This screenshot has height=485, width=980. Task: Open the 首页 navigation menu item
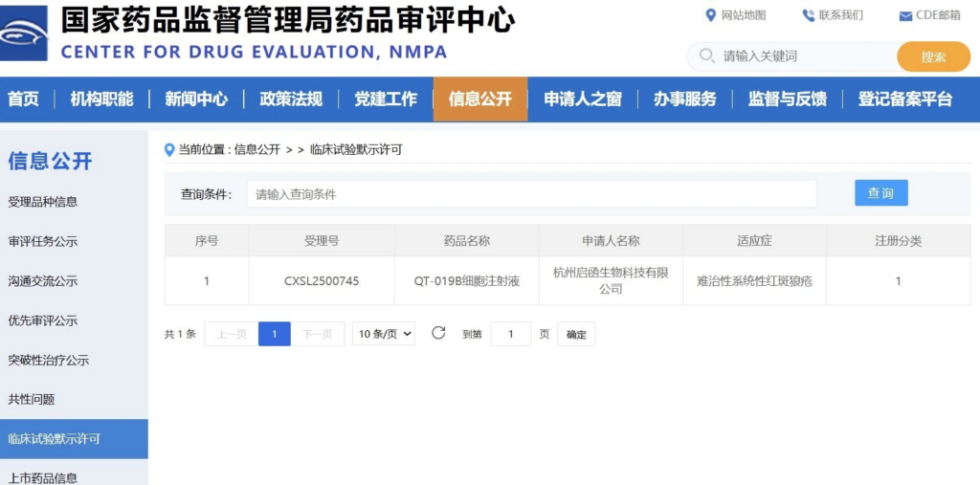click(x=24, y=99)
